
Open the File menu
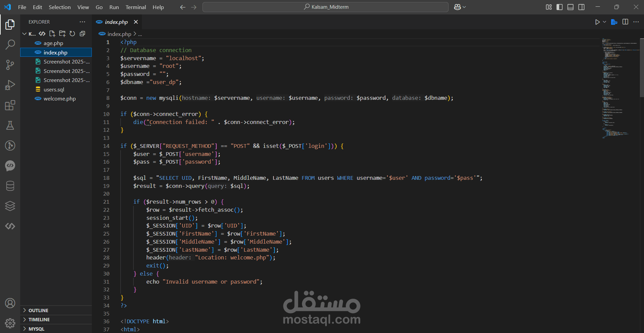pos(22,7)
